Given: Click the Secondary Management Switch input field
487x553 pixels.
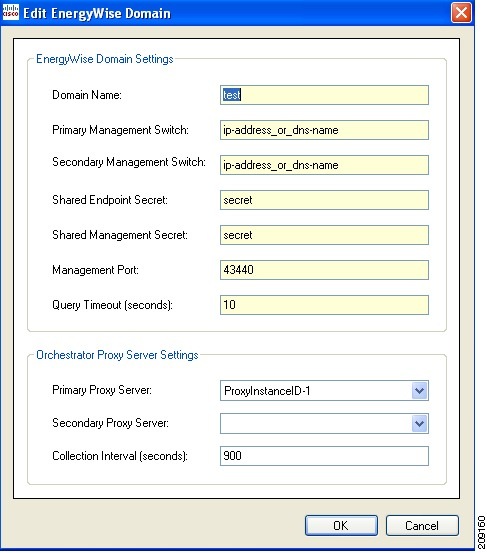Looking at the screenshot, I should click(324, 165).
